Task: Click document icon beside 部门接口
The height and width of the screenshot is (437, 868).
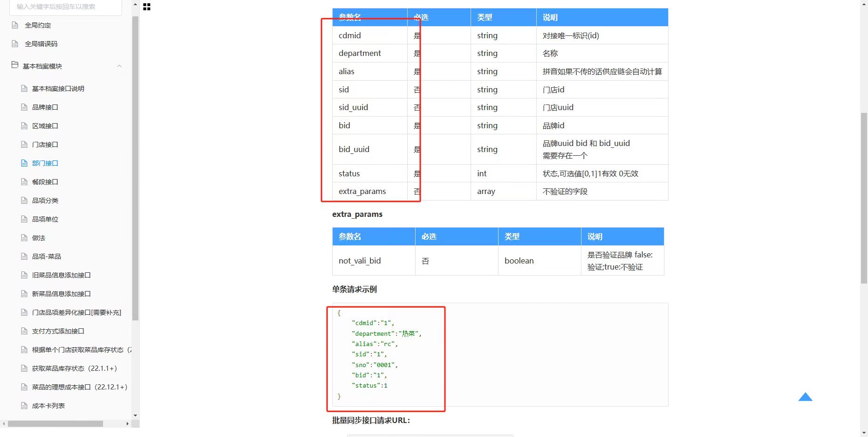Action: coord(24,163)
